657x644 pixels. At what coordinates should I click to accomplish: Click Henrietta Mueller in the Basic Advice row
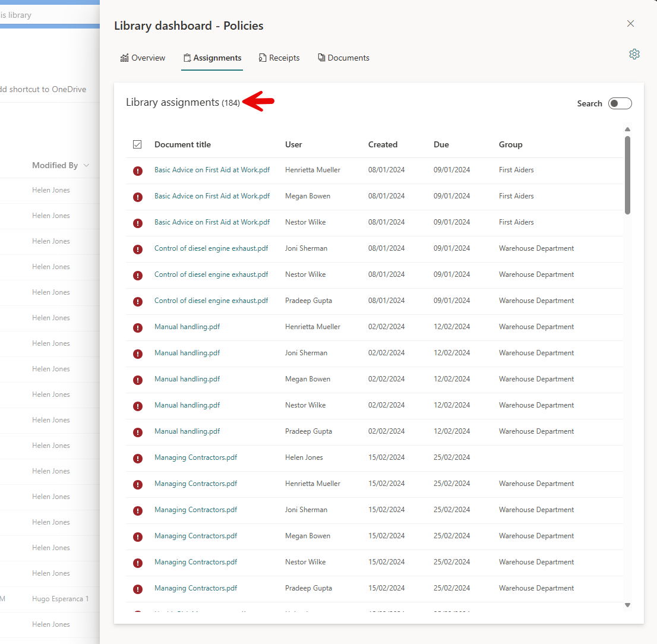pyautogui.click(x=312, y=170)
